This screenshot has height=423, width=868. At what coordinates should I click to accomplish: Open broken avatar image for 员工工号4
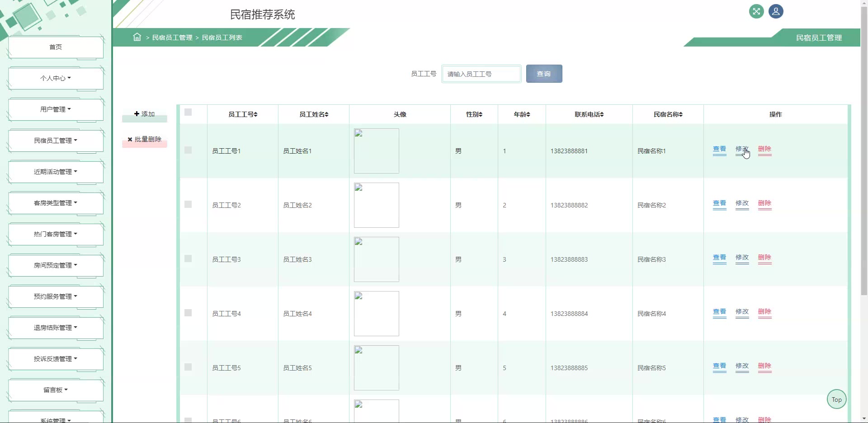click(377, 314)
